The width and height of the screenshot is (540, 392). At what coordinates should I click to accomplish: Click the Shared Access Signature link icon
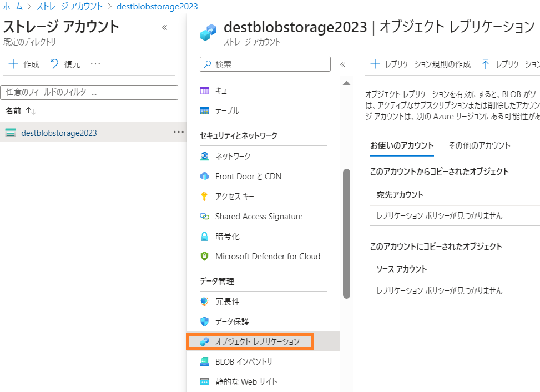coord(205,217)
